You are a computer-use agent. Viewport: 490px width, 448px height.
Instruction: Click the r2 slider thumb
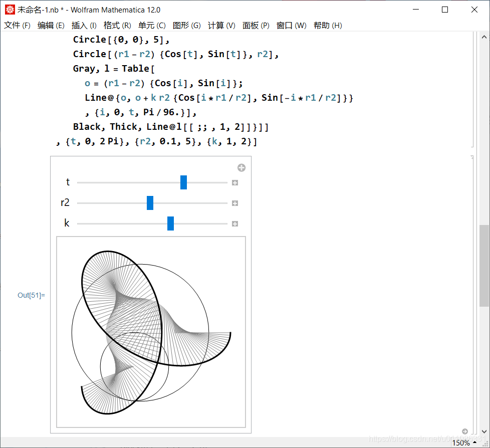tap(150, 203)
